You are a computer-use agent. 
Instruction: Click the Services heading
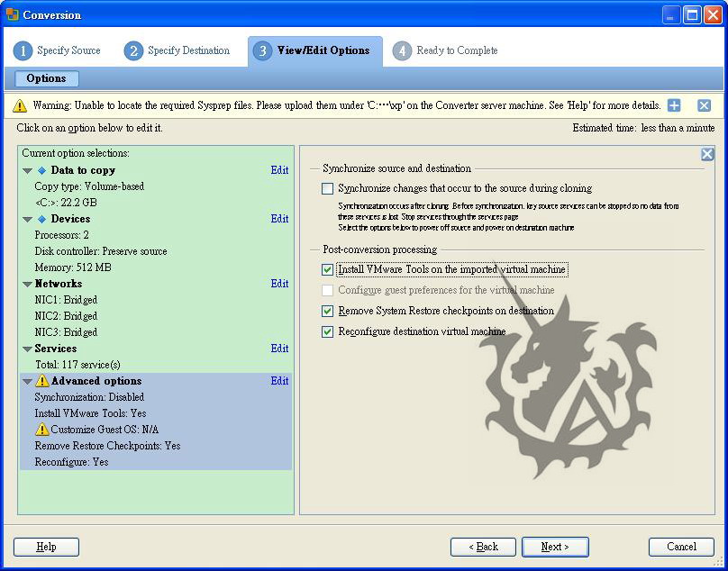56,349
